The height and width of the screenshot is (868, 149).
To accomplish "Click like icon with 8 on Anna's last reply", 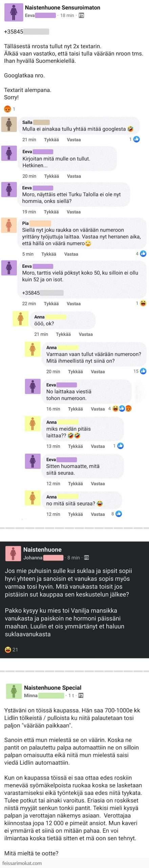I will coord(119,514).
